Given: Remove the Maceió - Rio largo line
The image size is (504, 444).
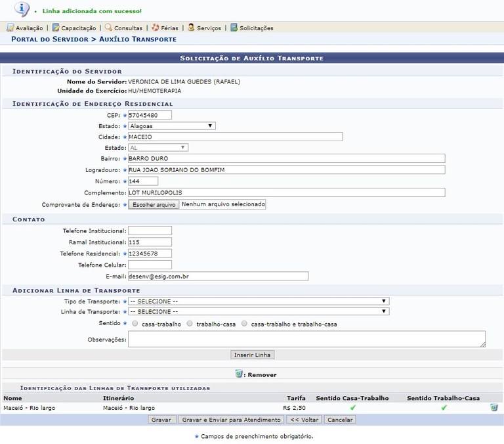Looking at the screenshot, I should pos(493,407).
